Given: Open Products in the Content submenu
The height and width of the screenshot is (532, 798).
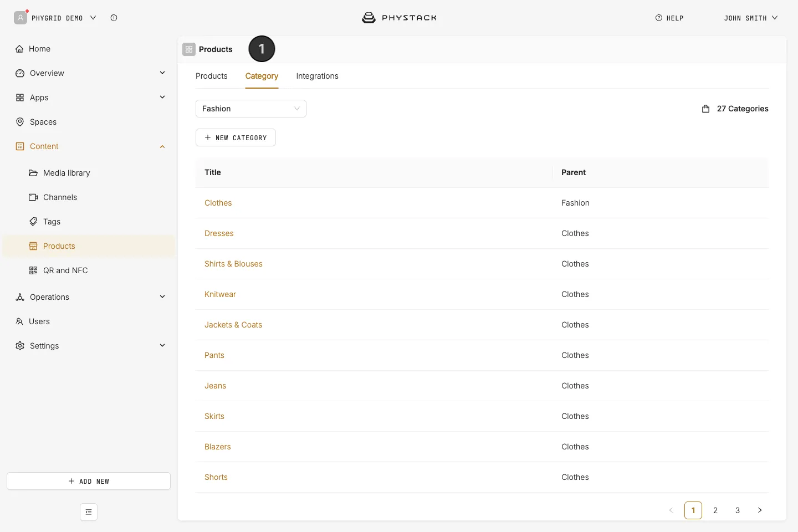Looking at the screenshot, I should tap(89, 246).
